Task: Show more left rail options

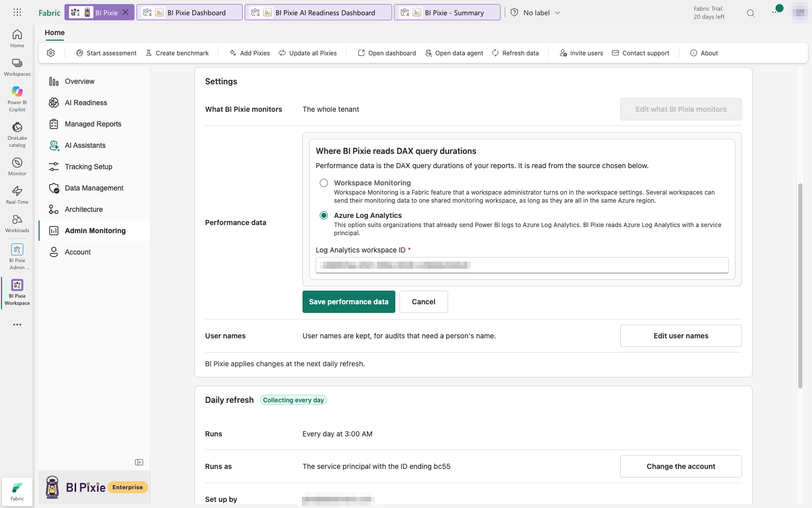Action: [17, 325]
